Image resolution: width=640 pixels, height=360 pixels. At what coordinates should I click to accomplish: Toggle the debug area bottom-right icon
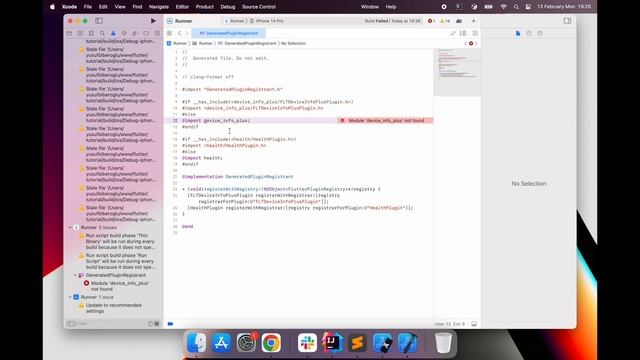tap(474, 324)
